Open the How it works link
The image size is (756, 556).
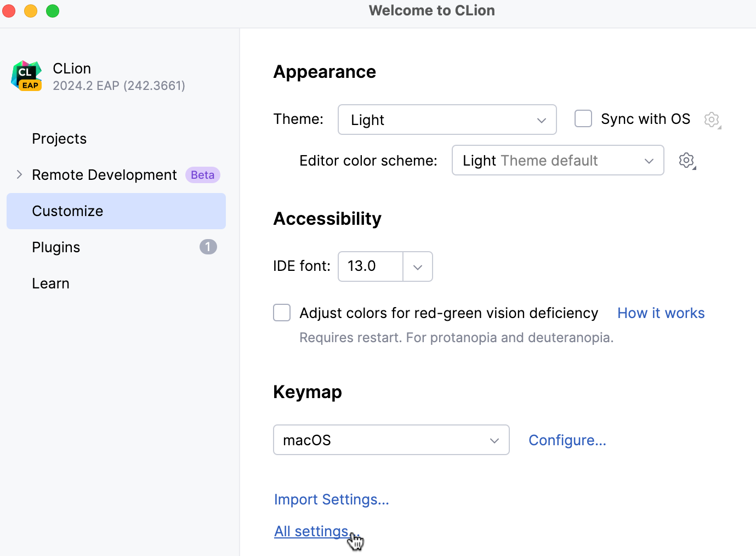[x=661, y=313]
